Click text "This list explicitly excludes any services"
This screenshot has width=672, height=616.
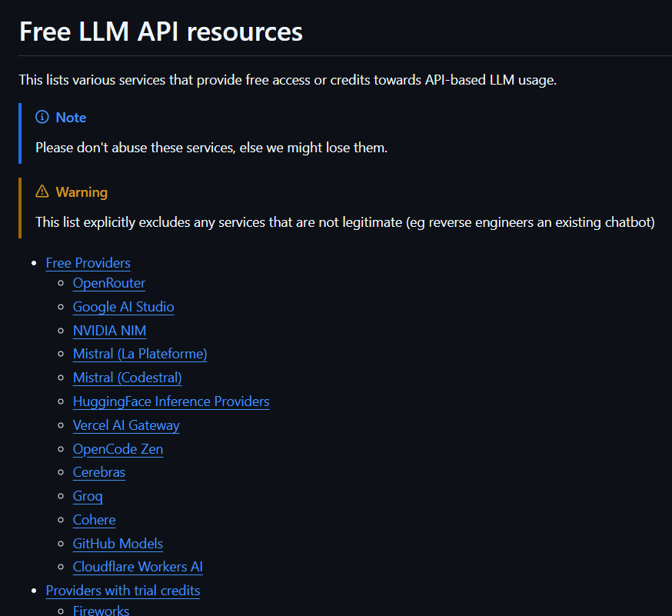[x=151, y=222]
